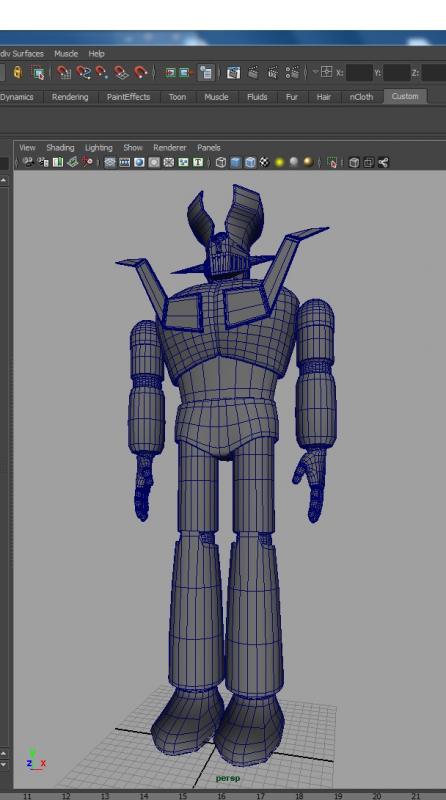Open outputs from selected object
This screenshot has width=446, height=800.
[185, 73]
